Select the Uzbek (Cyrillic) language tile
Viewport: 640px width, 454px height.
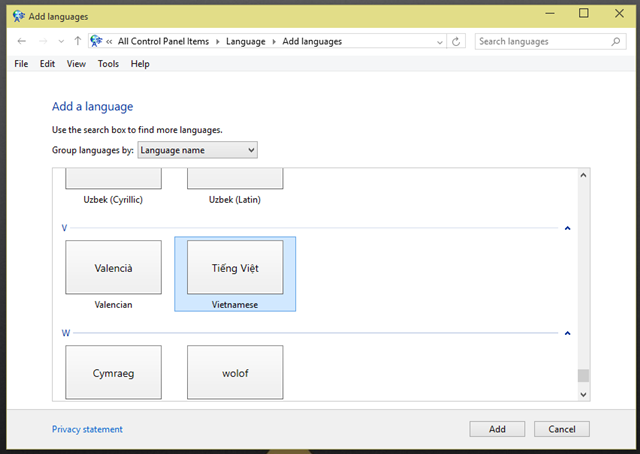[x=113, y=187]
